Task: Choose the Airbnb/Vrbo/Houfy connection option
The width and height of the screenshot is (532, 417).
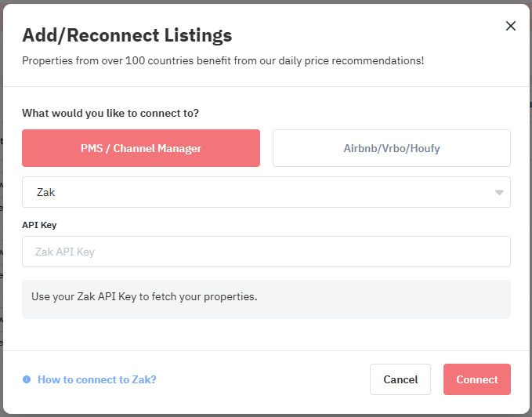Action: click(x=392, y=148)
